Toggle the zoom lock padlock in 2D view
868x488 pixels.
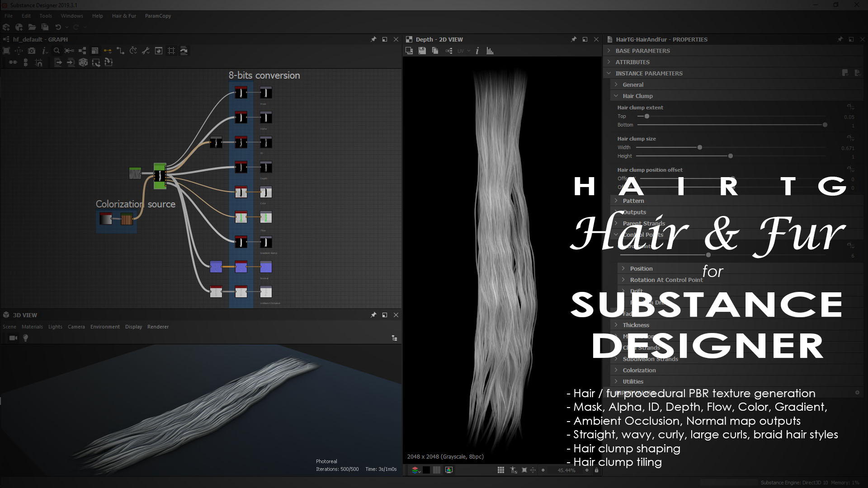[x=596, y=470]
